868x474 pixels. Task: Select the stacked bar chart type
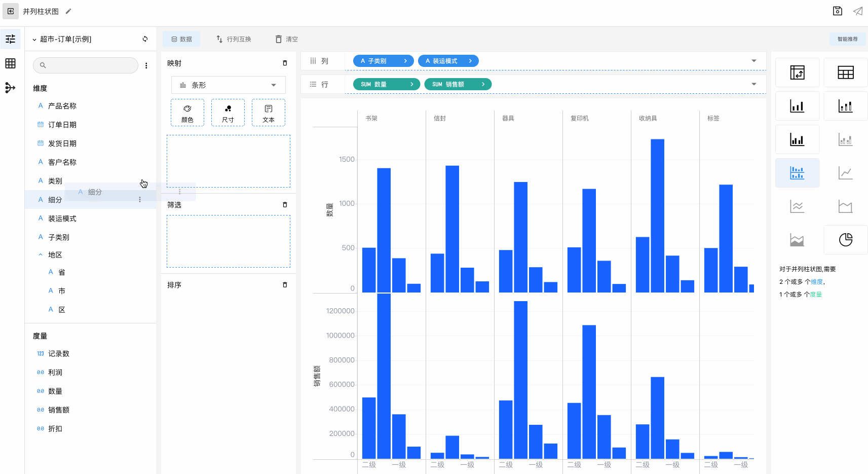coord(845,106)
